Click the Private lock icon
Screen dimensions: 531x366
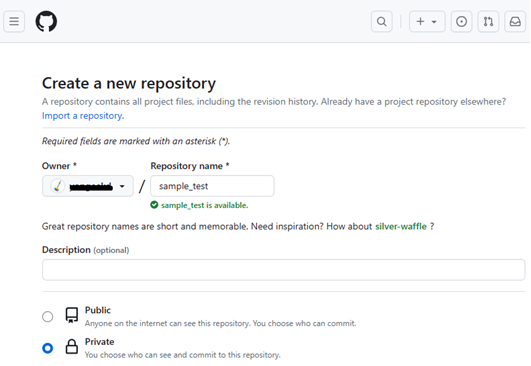(71, 347)
